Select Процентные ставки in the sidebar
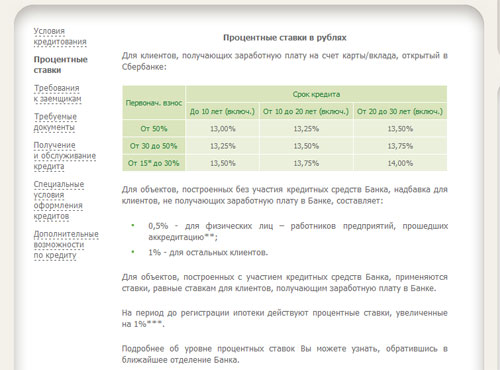500x370 pixels. tap(60, 65)
